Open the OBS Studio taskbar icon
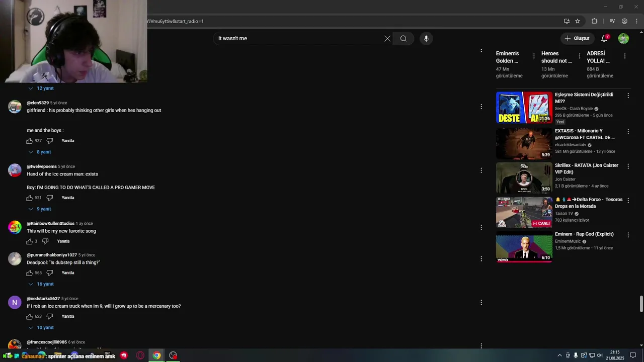Image resolution: width=644 pixels, height=362 pixels. click(x=173, y=355)
